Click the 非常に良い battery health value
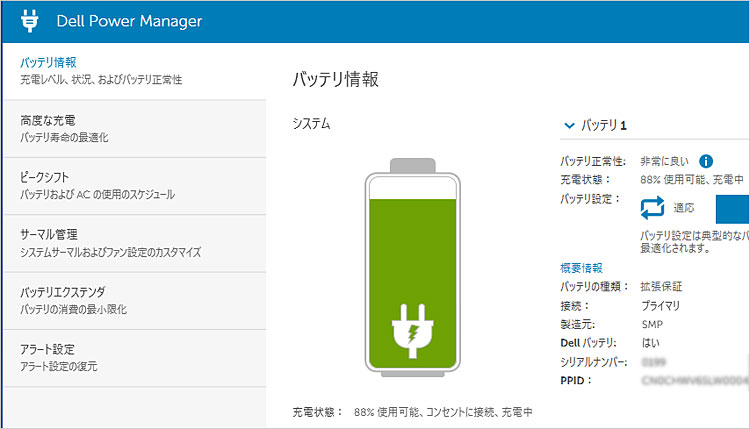The height and width of the screenshot is (429, 750). pyautogui.click(x=664, y=162)
